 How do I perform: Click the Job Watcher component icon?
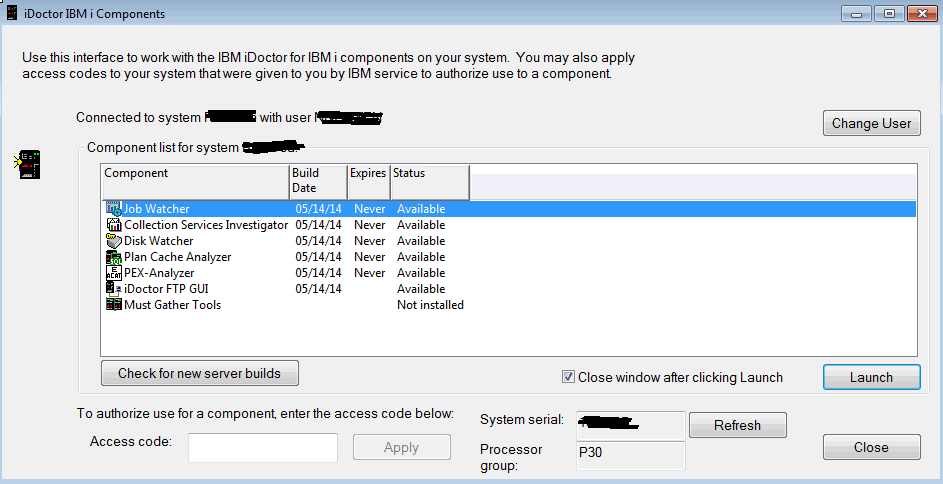[114, 209]
